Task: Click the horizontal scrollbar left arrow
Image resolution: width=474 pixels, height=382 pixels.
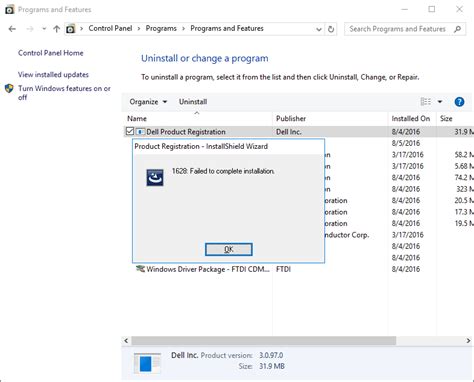Action: [x=126, y=341]
